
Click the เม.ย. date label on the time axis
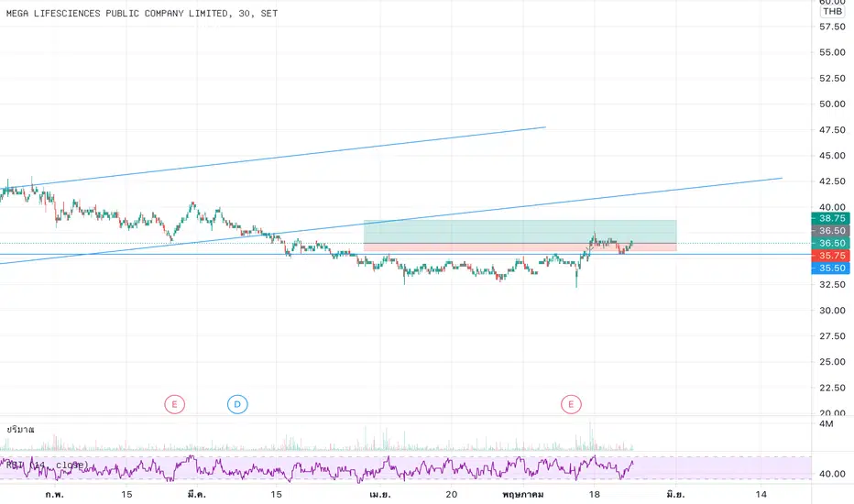[x=379, y=495]
